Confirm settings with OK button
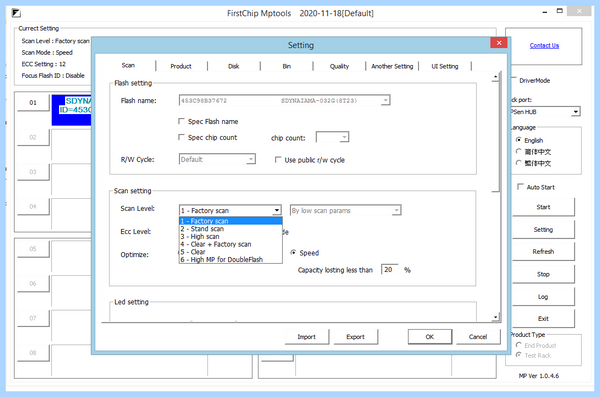Screen dimensions: 600x397 click(x=430, y=337)
